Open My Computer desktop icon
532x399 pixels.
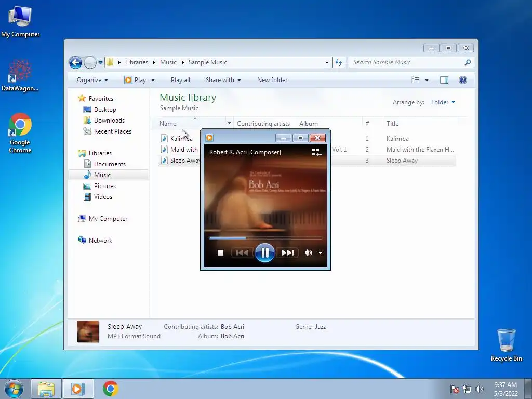point(20,21)
